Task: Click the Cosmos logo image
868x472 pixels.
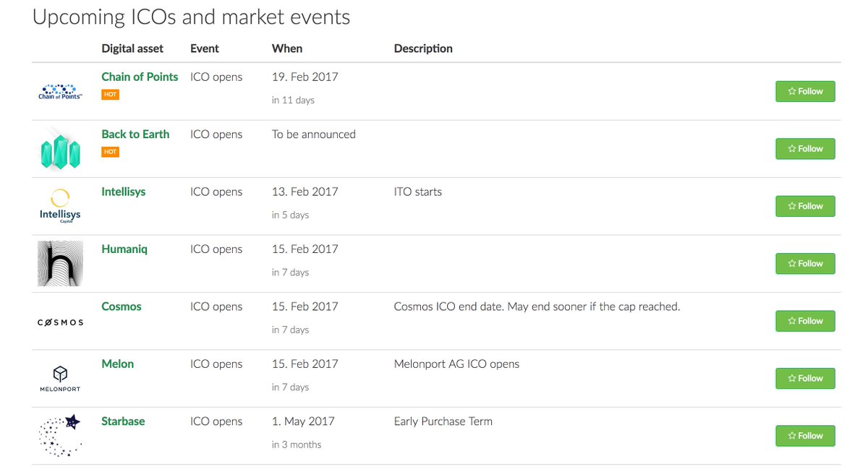Action: tap(61, 322)
